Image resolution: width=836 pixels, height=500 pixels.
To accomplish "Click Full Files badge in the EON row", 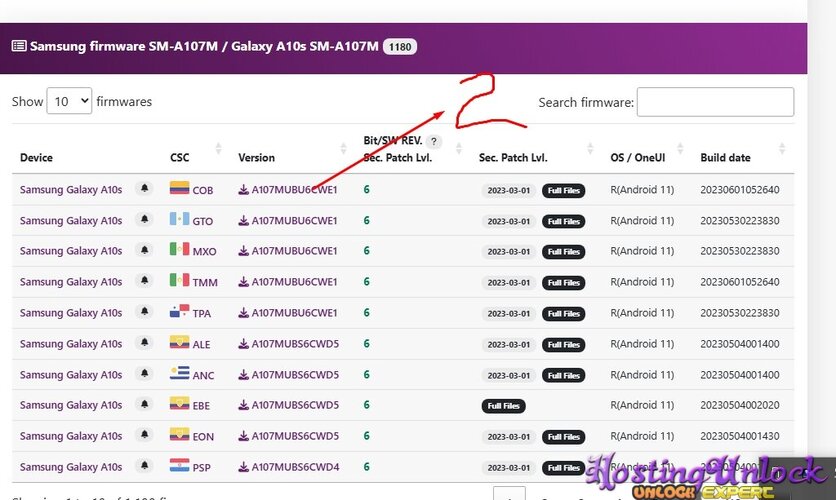I will [x=564, y=437].
